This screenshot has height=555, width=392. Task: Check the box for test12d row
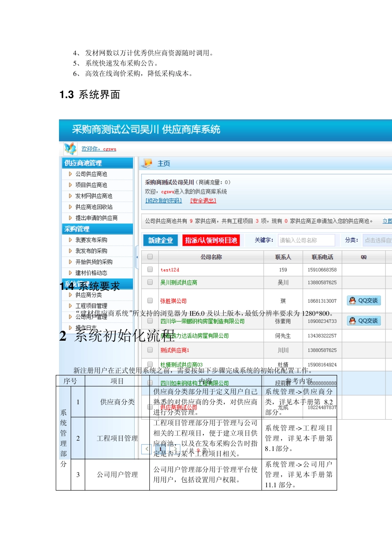point(150,270)
